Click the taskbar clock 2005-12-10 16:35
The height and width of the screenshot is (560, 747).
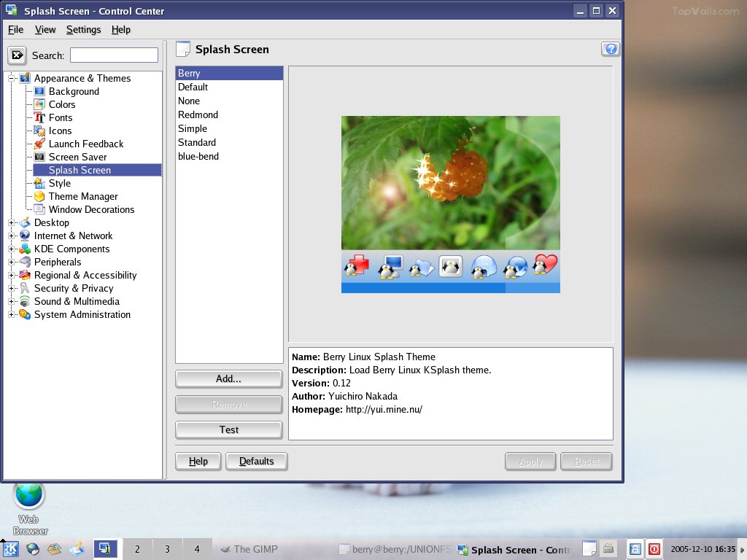click(703, 549)
